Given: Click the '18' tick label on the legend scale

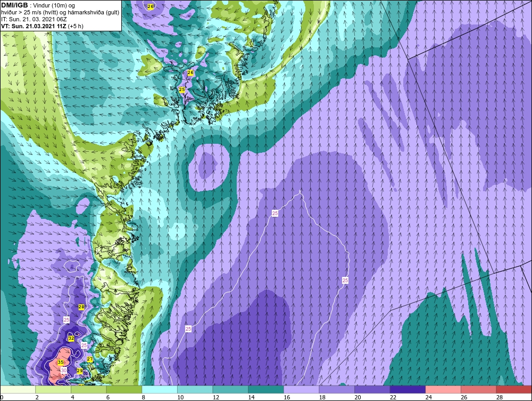Looking at the screenshot, I should pyautogui.click(x=322, y=397).
